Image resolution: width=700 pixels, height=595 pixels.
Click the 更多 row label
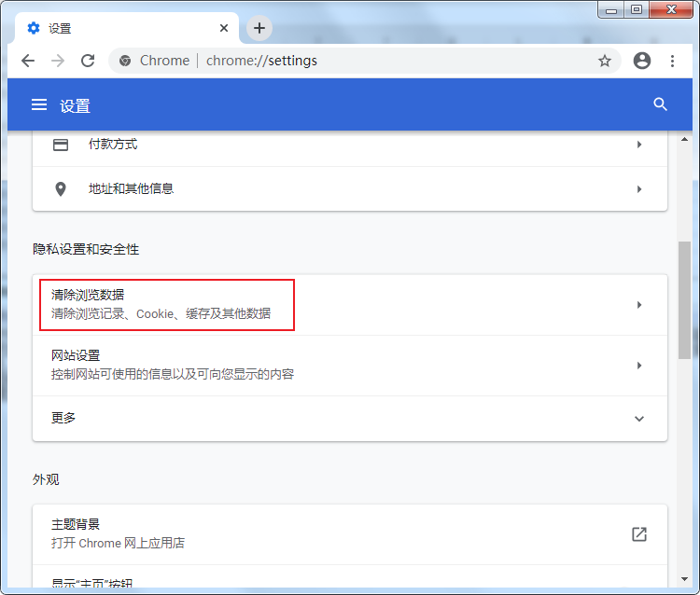click(x=63, y=418)
